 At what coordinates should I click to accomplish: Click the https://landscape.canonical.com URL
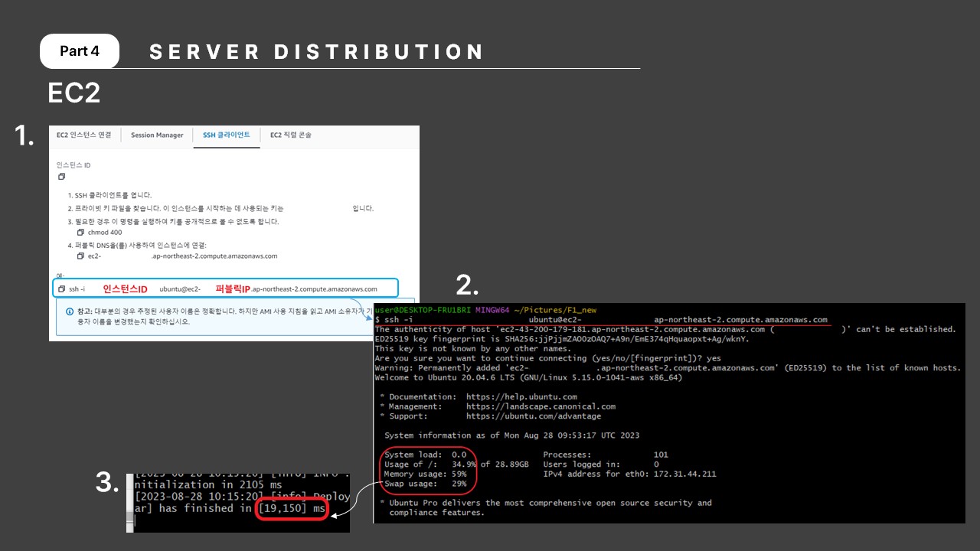pos(541,406)
